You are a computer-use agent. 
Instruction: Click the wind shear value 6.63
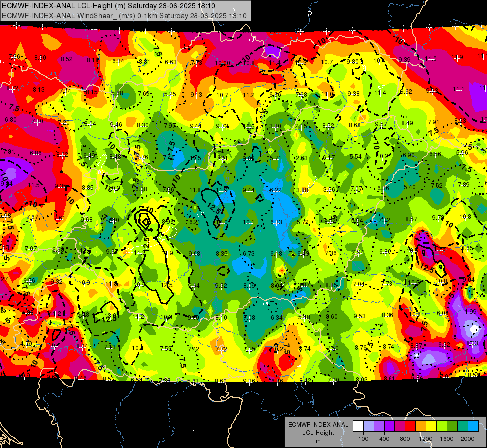click(171, 62)
